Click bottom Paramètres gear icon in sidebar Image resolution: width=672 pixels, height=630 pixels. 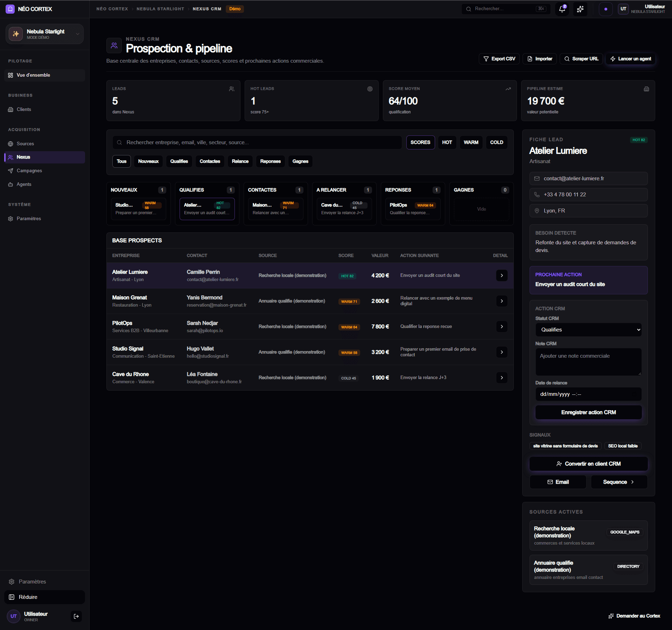click(x=12, y=582)
